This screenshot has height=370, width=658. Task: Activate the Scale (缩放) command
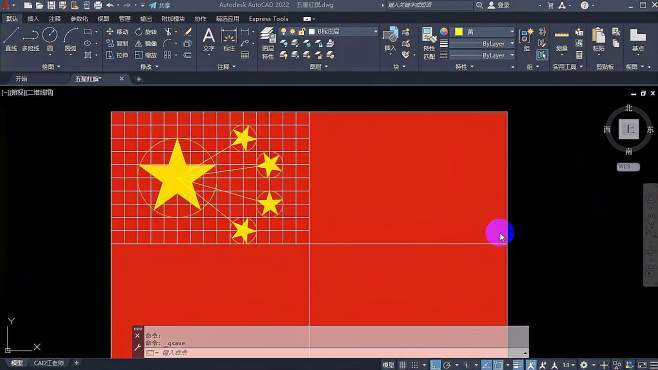click(146, 55)
